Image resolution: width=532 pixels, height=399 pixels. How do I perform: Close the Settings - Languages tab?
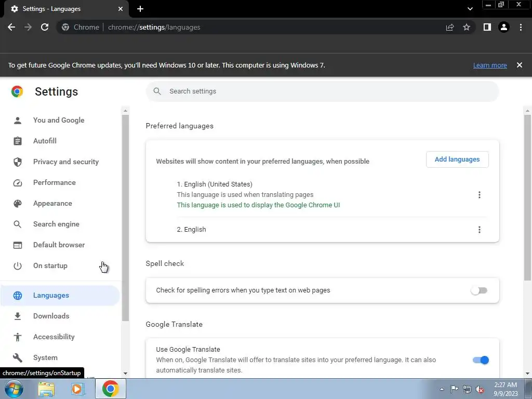[x=121, y=9]
